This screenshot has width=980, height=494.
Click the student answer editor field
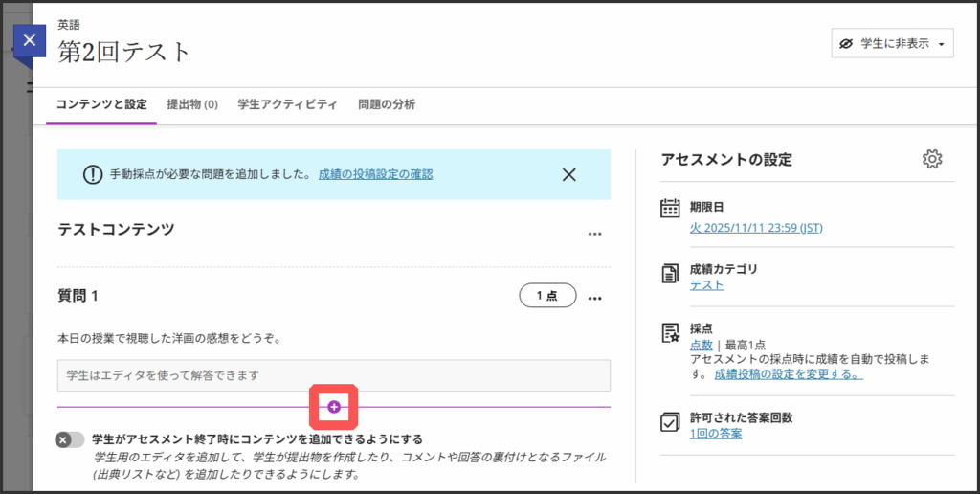click(333, 375)
